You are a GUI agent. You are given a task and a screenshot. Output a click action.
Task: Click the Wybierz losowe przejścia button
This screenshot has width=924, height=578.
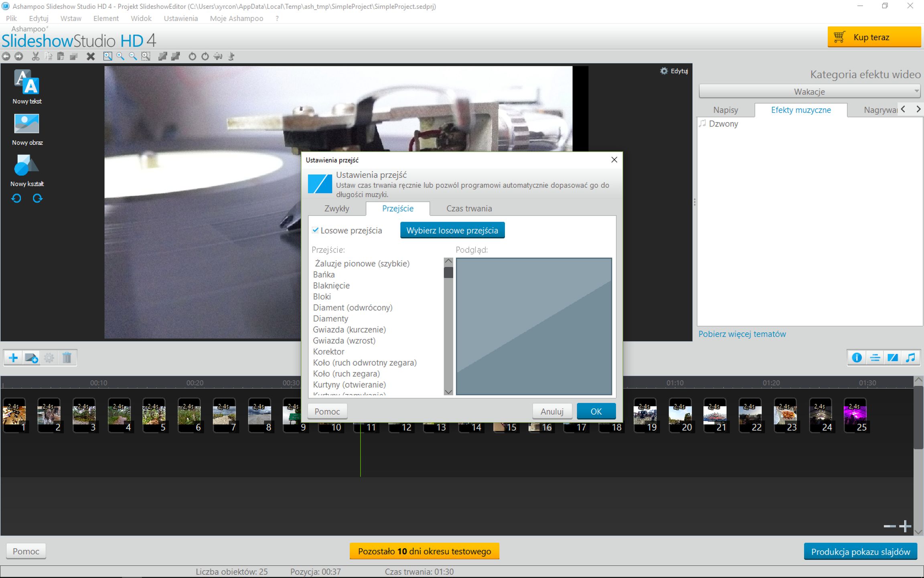(x=452, y=230)
